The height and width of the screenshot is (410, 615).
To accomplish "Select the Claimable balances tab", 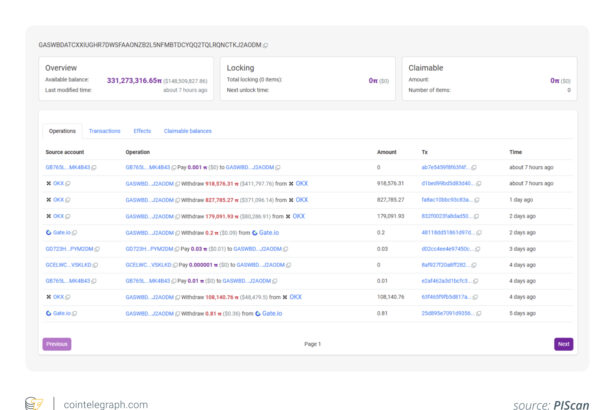I will point(187,131).
